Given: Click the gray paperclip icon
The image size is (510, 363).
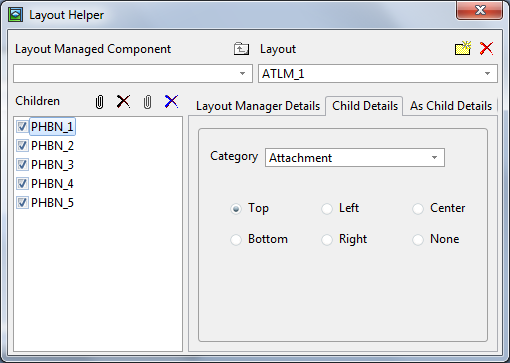Looking at the screenshot, I should click(147, 102).
